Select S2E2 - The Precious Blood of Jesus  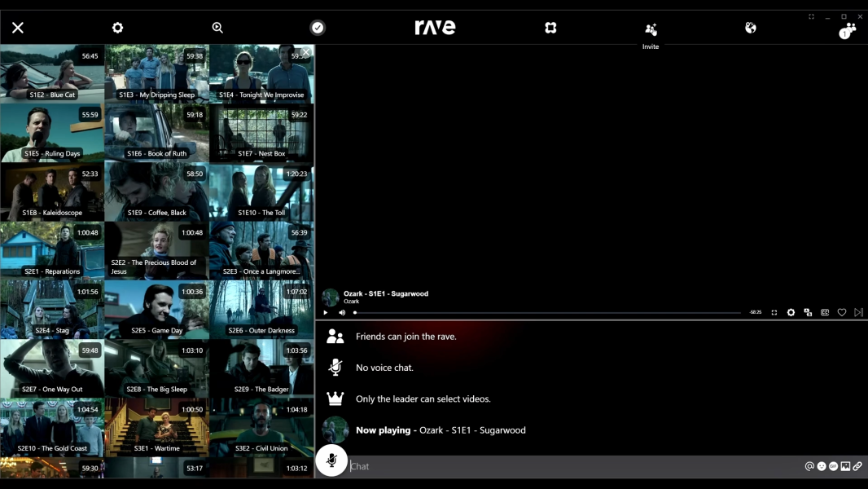pos(156,251)
